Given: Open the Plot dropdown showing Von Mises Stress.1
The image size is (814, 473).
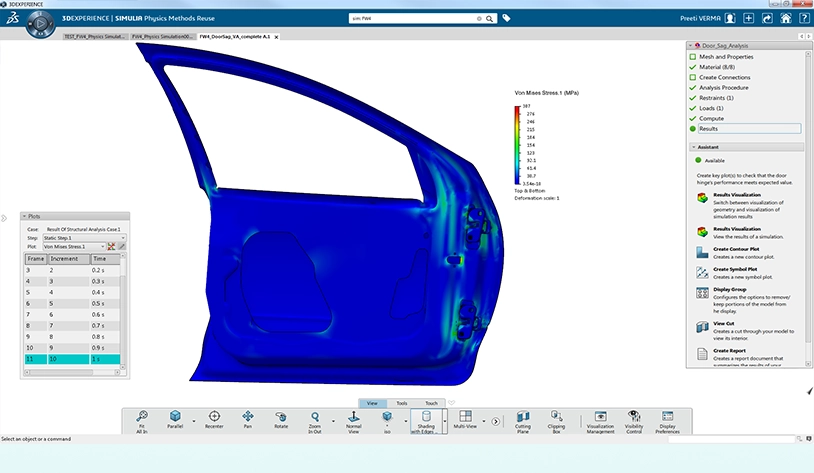Looking at the screenshot, I should [74, 247].
